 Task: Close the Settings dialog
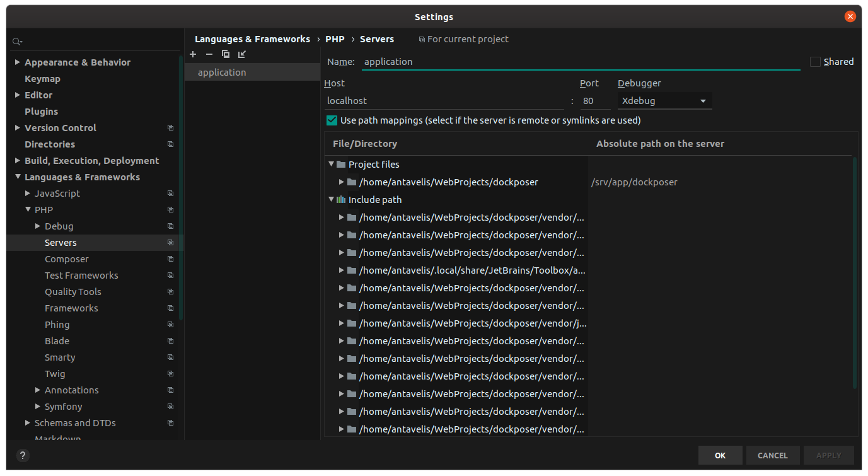point(850,17)
